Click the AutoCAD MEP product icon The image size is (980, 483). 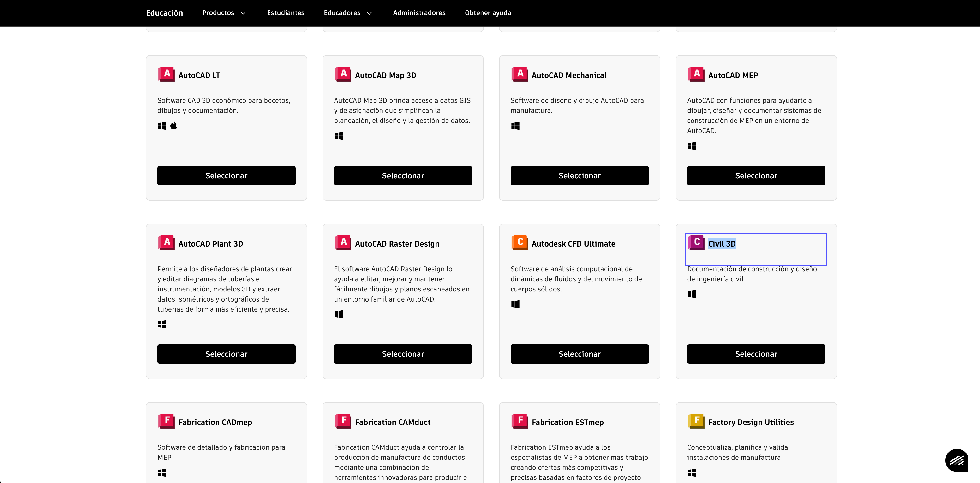[696, 74]
